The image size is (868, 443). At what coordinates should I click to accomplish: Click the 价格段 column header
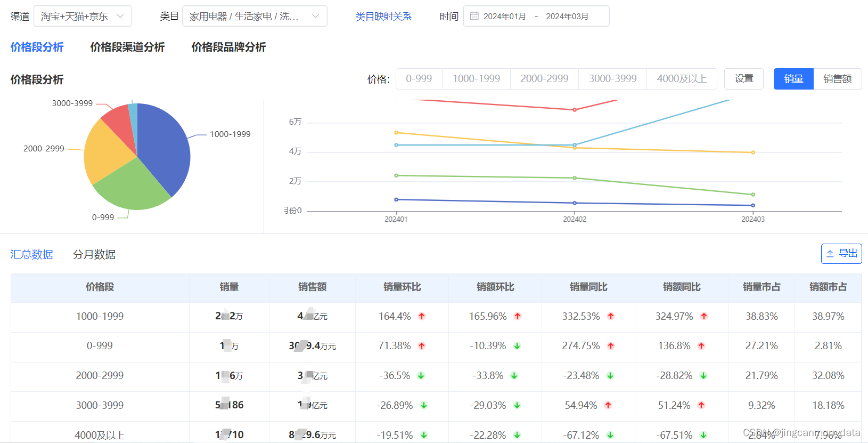pos(100,287)
